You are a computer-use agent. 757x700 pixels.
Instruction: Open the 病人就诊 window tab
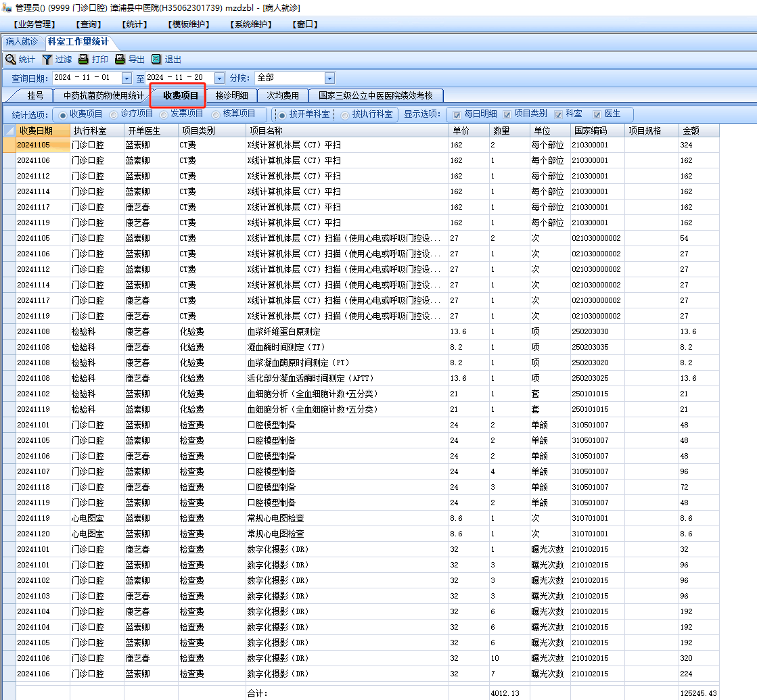[x=22, y=42]
